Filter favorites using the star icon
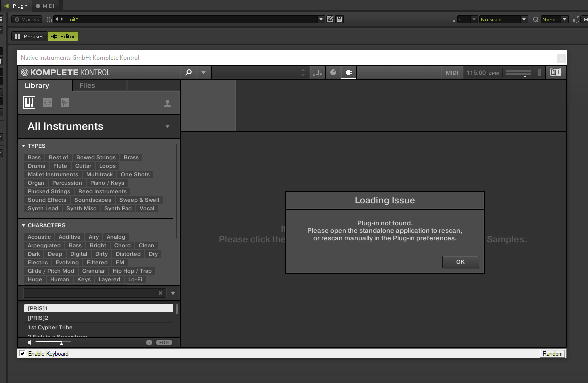The image size is (588, 383). (x=173, y=293)
